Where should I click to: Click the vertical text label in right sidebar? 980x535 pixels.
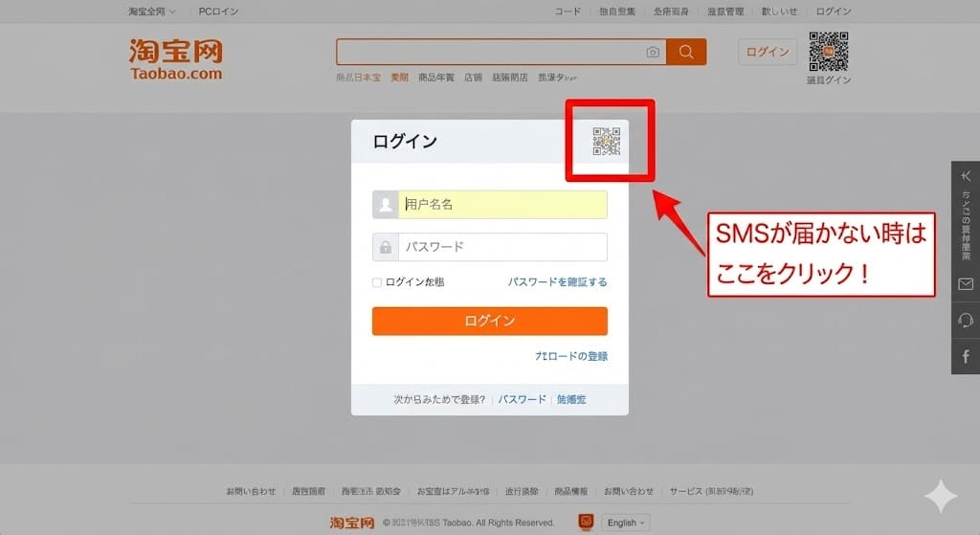coord(966,226)
